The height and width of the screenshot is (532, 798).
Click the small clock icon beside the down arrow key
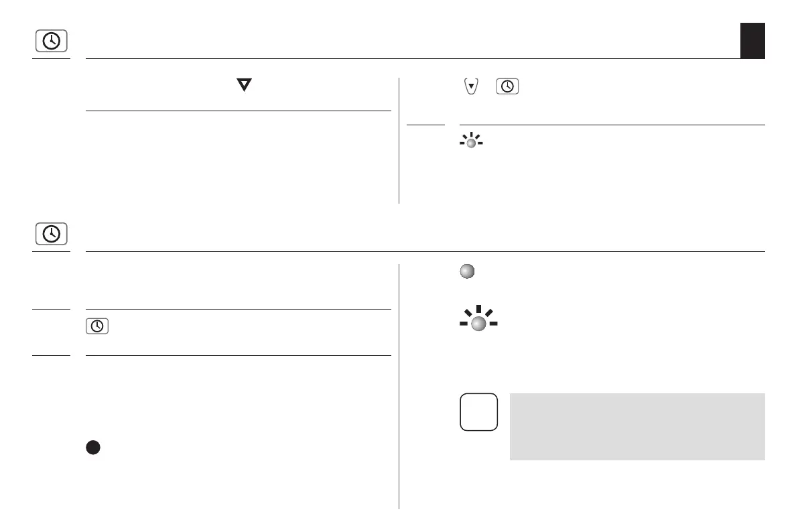point(508,87)
